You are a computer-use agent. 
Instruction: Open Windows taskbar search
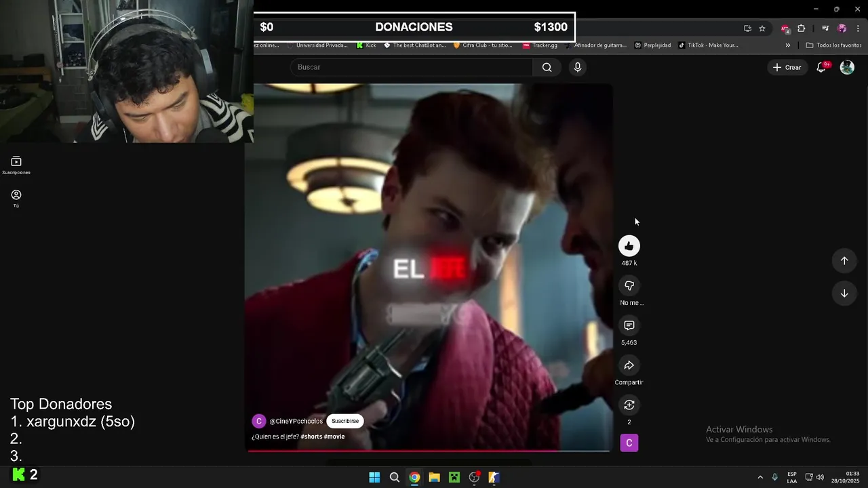pyautogui.click(x=394, y=477)
